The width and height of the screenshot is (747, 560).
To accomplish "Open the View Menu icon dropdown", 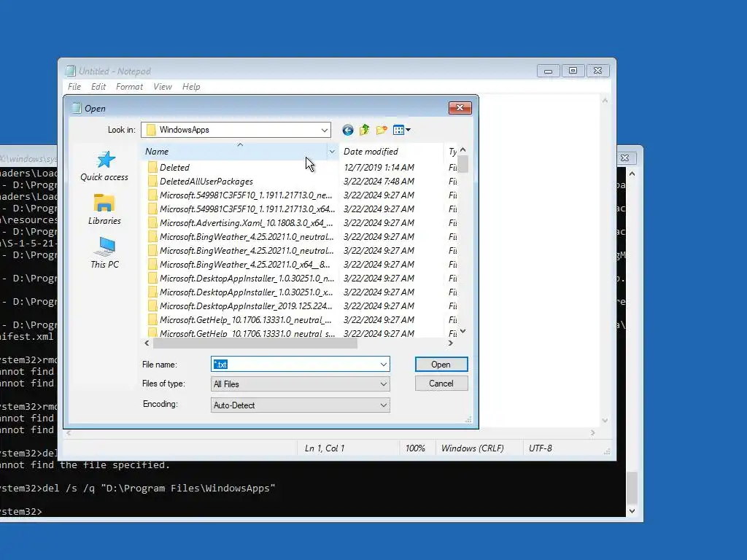I will 402,130.
